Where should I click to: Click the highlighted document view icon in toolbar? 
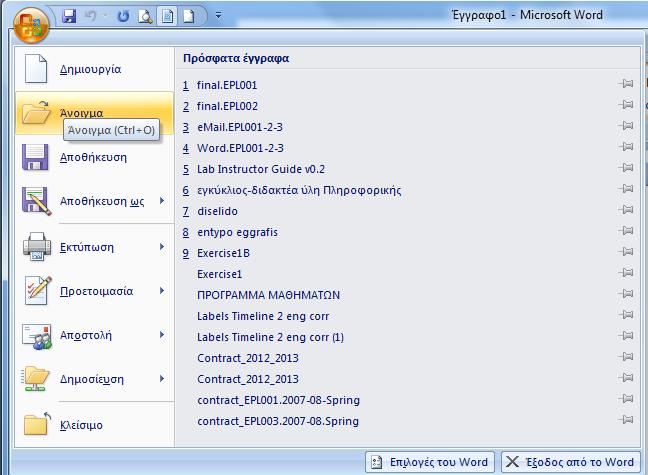167,17
